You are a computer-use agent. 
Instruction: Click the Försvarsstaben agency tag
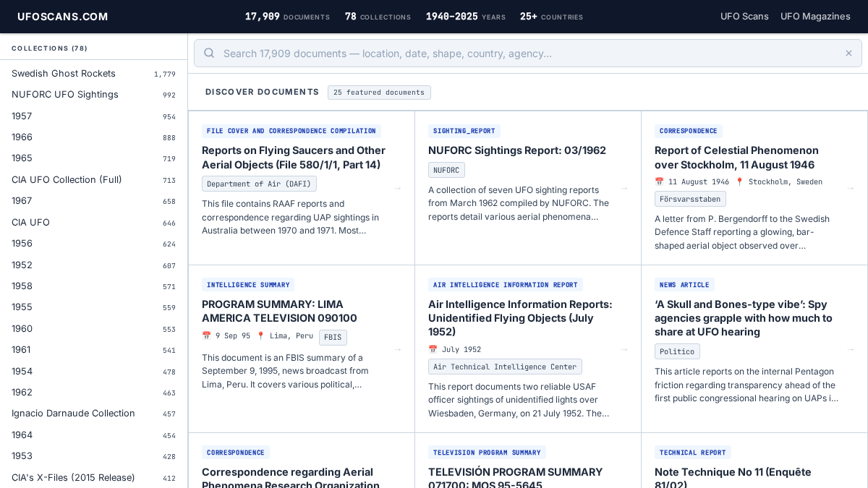(690, 199)
